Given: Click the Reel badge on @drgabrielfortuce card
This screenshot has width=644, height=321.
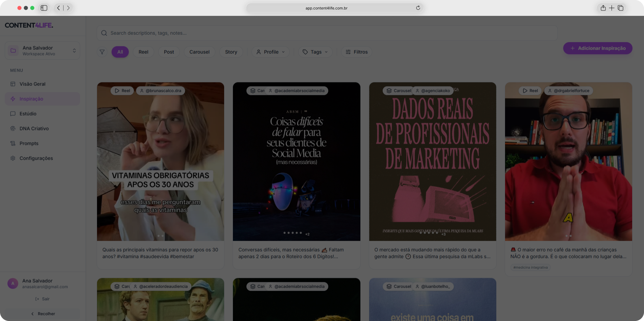Looking at the screenshot, I should tap(530, 91).
